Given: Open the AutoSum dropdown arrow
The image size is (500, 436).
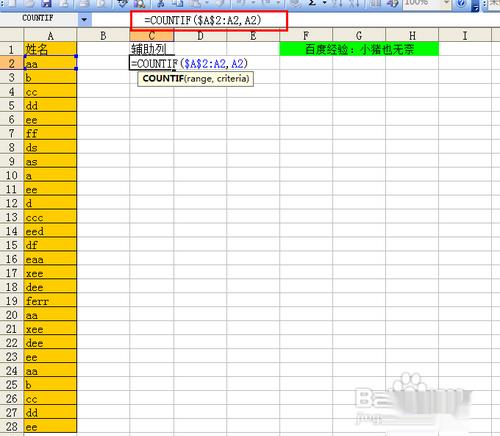Looking at the screenshot, I should 324,3.
